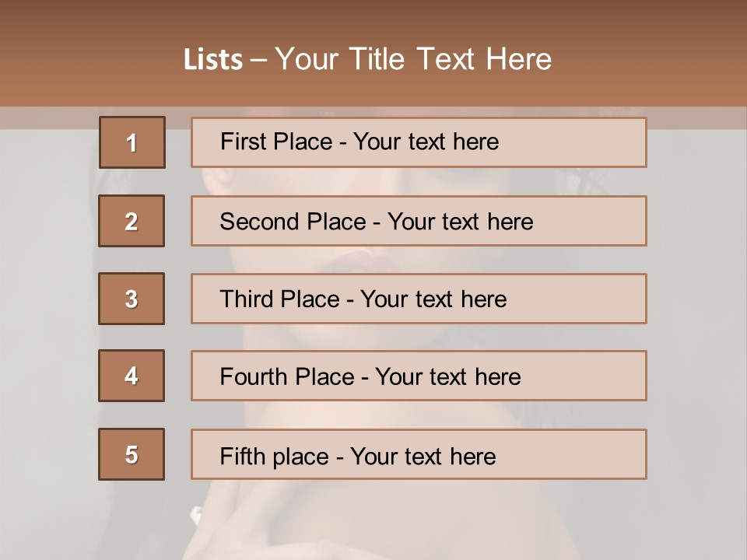Select the First Place text box

419,142
